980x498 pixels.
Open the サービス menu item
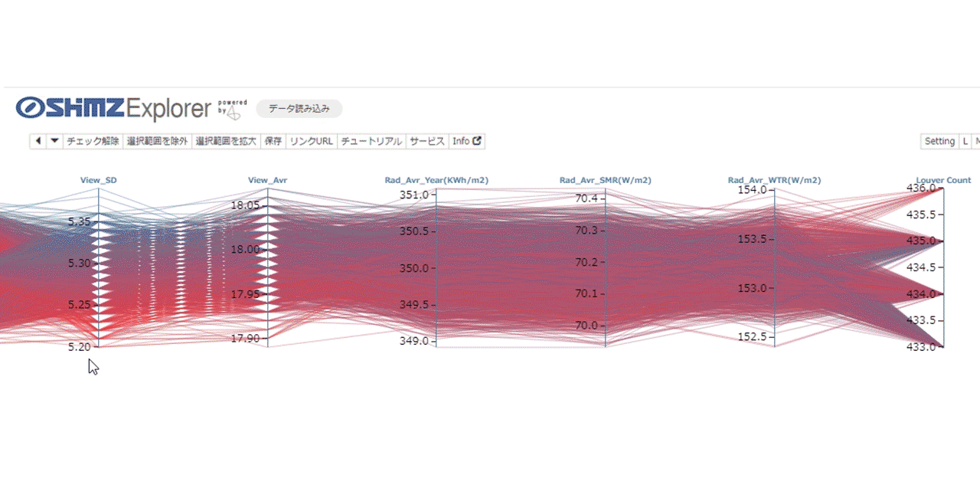click(x=427, y=141)
